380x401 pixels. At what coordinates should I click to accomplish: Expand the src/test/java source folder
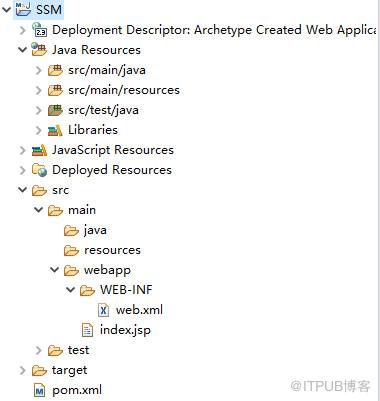38,110
